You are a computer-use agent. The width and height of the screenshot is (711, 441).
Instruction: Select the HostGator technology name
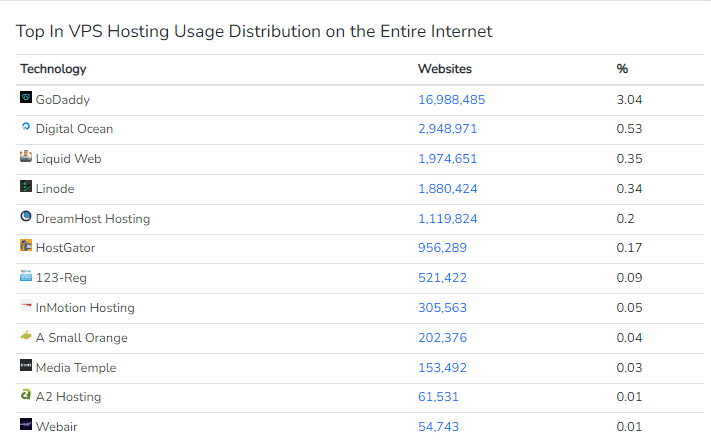tap(65, 247)
